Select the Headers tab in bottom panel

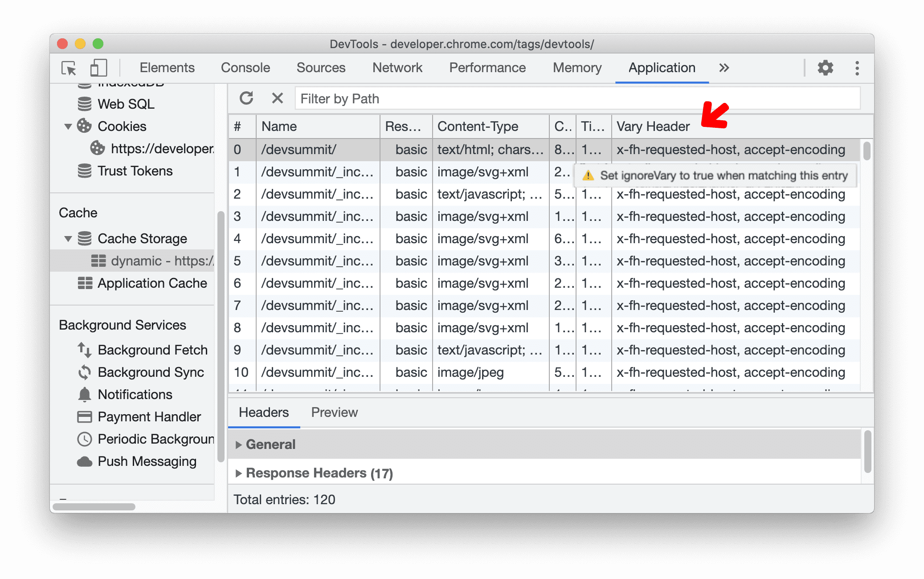pos(264,412)
